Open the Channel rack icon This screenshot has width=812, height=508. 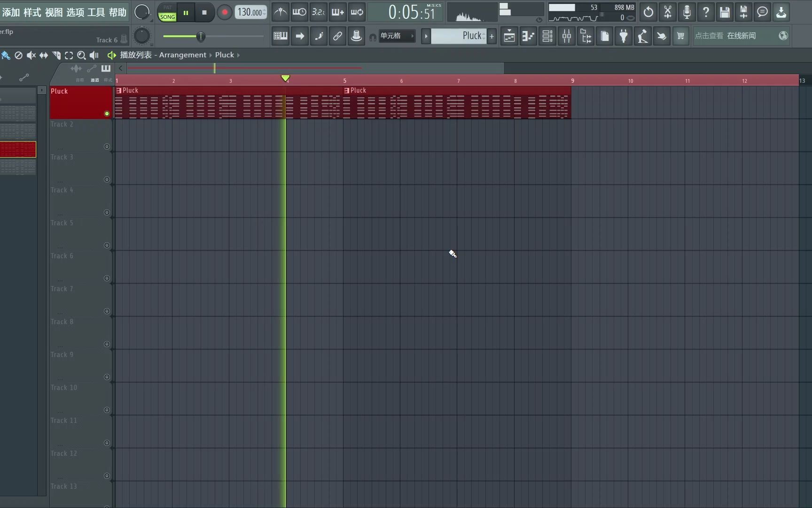[547, 36]
